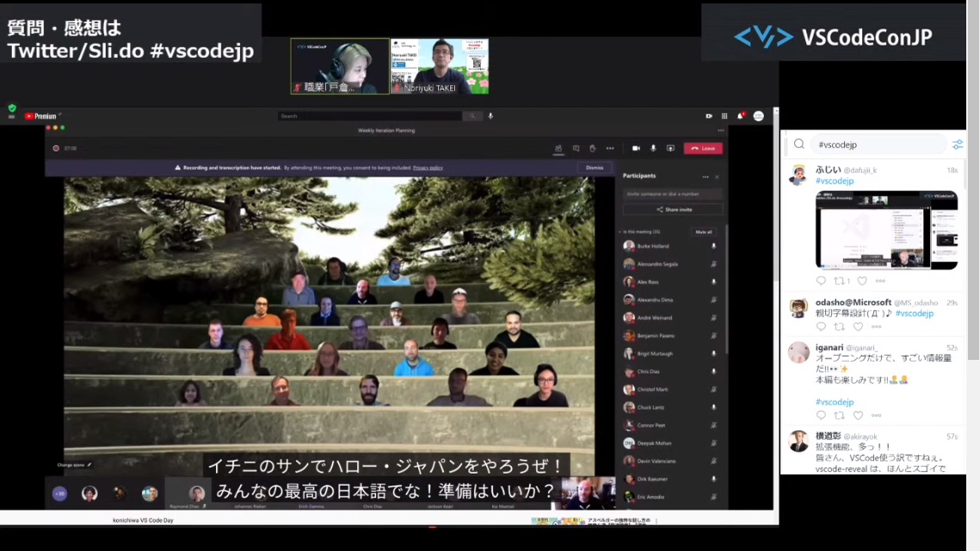Open YouTube create video camera icon
Viewport: 980px width, 551px height.
click(x=709, y=116)
